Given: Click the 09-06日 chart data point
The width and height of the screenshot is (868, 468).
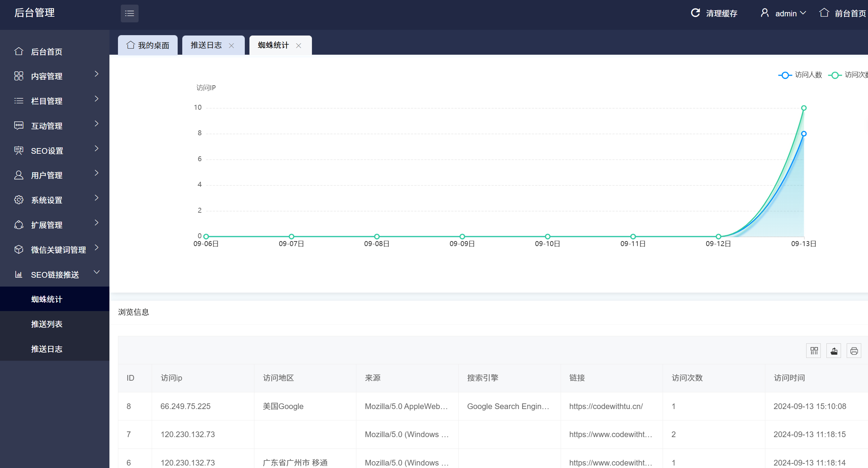Looking at the screenshot, I should click(206, 236).
